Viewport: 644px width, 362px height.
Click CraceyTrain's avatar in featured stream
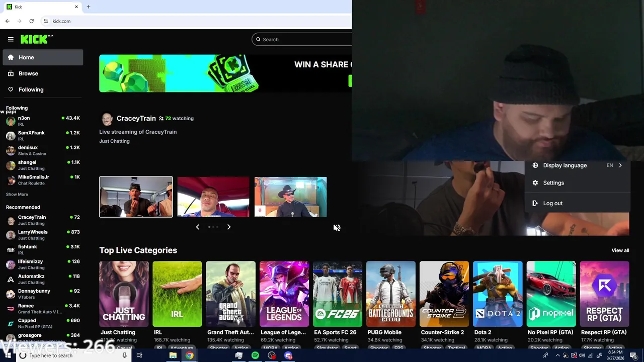click(107, 119)
